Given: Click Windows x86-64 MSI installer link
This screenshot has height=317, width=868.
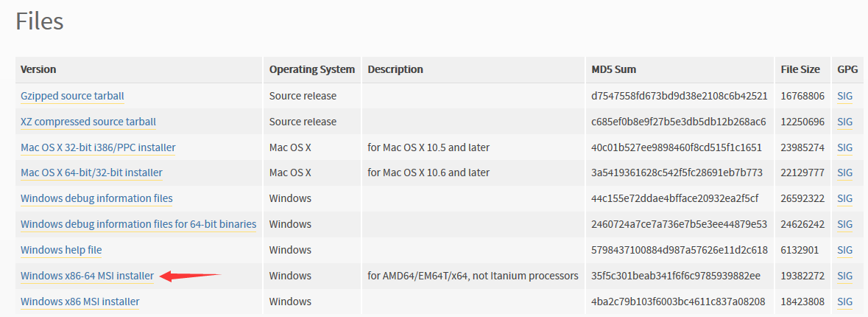Looking at the screenshot, I should (87, 276).
